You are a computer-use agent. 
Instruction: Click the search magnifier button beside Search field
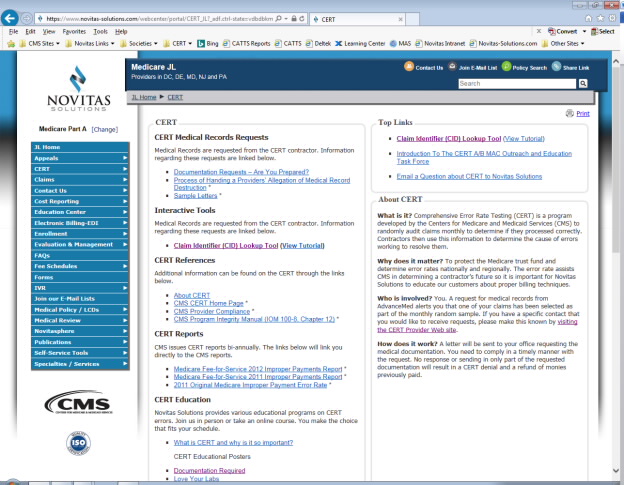coord(583,83)
